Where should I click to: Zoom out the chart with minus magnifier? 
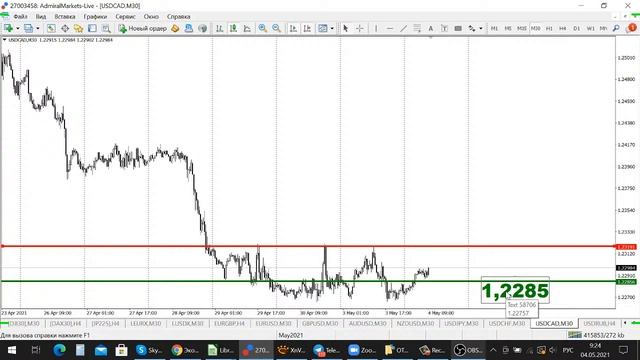276,28
